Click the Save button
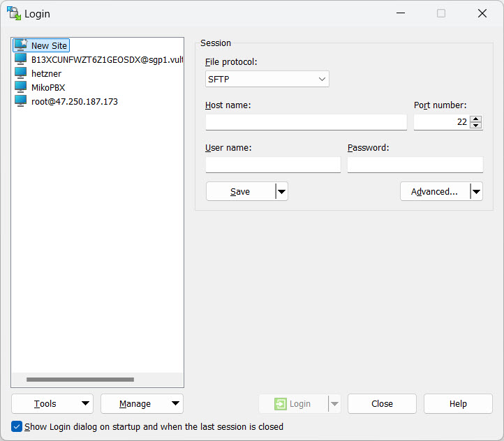 240,192
